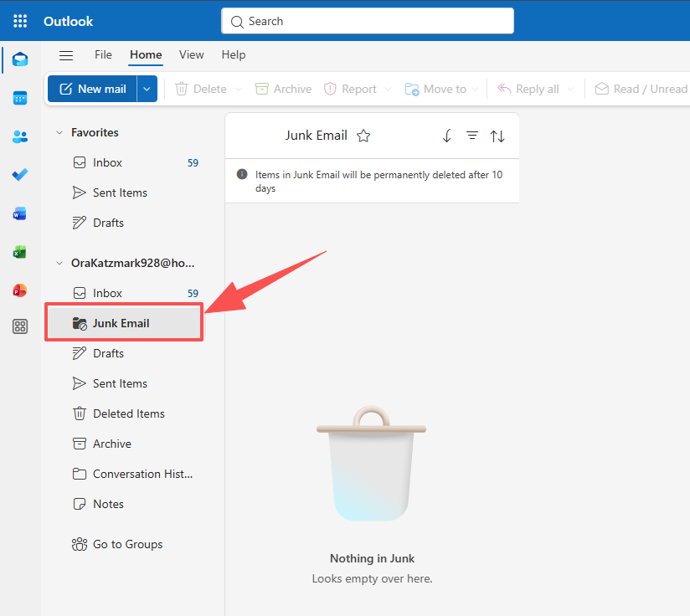Open To Do checkmark app
This screenshot has height=616, width=690.
point(20,175)
